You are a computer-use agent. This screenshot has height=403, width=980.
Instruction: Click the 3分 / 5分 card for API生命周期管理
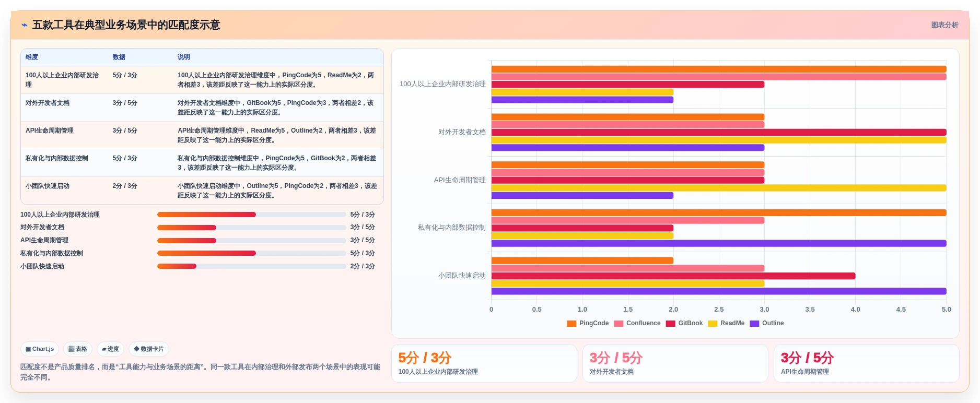click(x=867, y=363)
